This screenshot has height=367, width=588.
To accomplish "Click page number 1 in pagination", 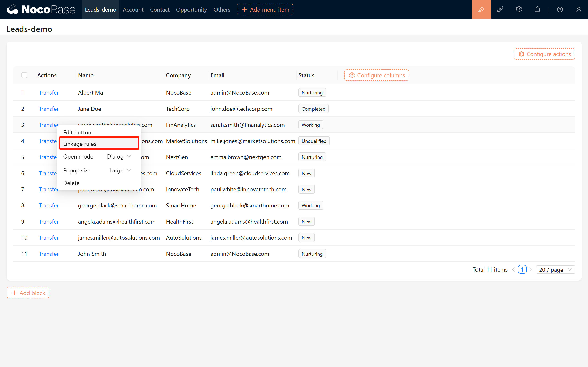I will [x=522, y=269].
